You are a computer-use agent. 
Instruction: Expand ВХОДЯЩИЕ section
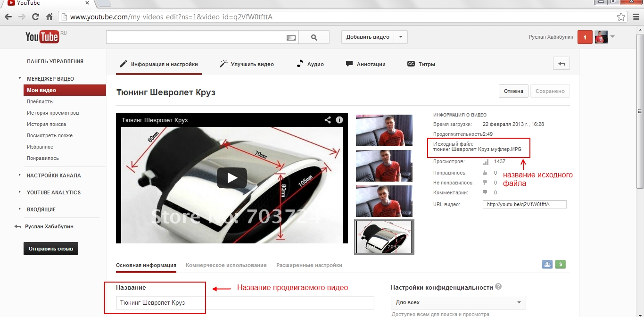tap(20, 209)
